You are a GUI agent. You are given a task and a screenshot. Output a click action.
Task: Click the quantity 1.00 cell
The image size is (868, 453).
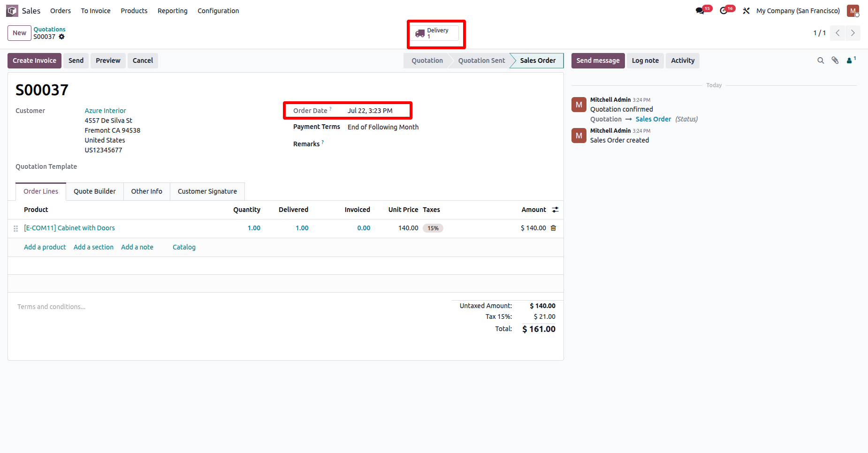coord(254,228)
